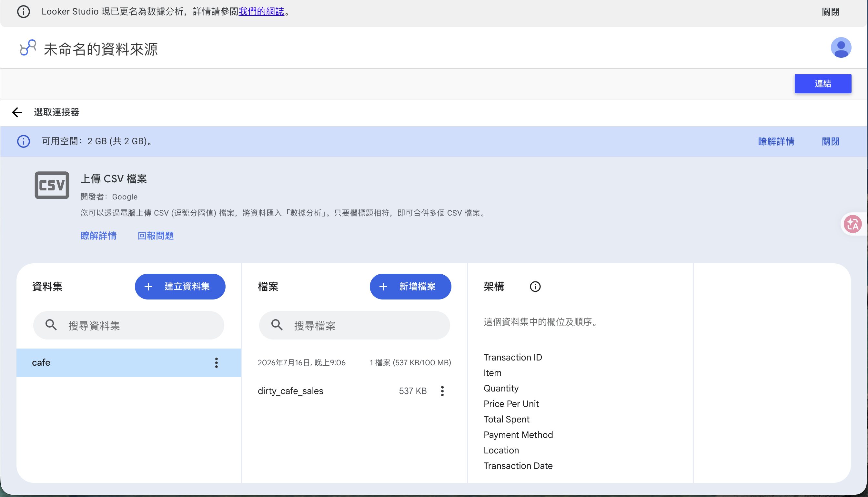Screen dimensions: 868x497
Task: Click the 2026年7月16日 upload timestamp
Action: coord(301,362)
